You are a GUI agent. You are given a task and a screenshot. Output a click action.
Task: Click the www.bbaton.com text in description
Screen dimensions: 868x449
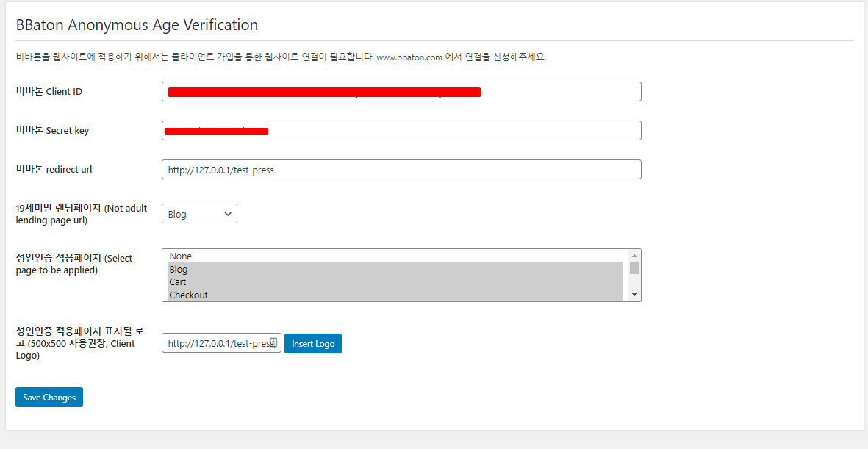[x=409, y=57]
